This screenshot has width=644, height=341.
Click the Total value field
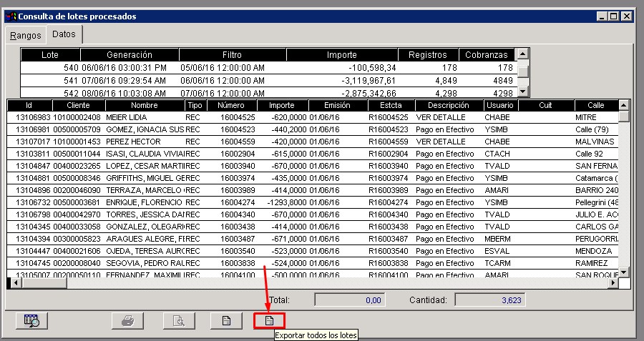click(x=350, y=300)
